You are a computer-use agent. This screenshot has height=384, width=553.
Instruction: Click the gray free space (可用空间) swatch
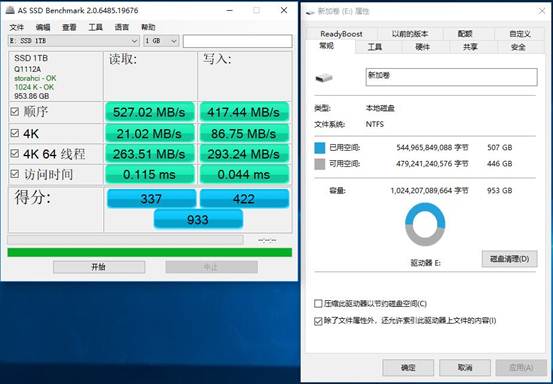click(x=320, y=164)
